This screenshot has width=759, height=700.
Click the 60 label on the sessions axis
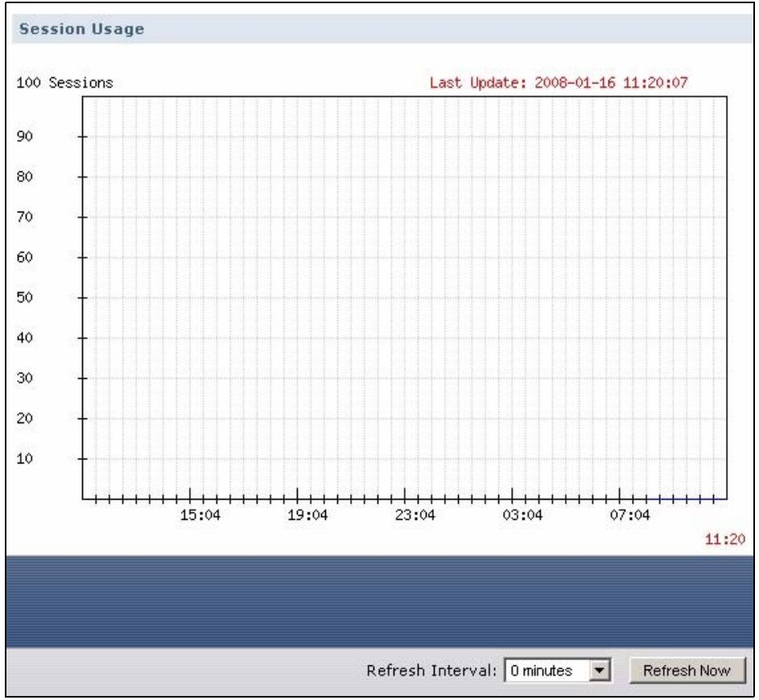pos(25,257)
